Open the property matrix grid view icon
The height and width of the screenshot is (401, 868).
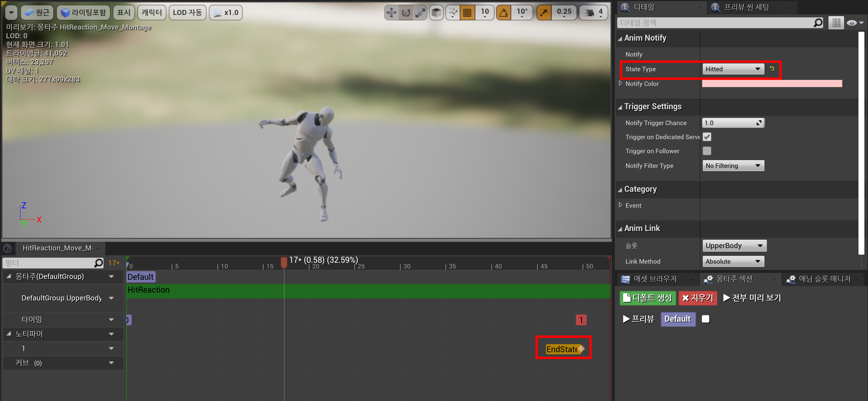coord(836,23)
